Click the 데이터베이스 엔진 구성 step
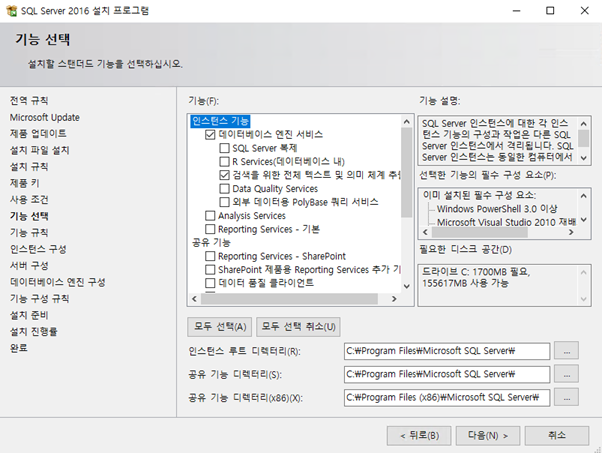 (58, 282)
